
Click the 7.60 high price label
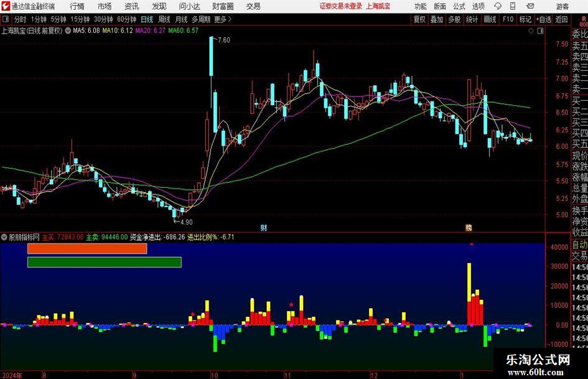pyautogui.click(x=224, y=40)
